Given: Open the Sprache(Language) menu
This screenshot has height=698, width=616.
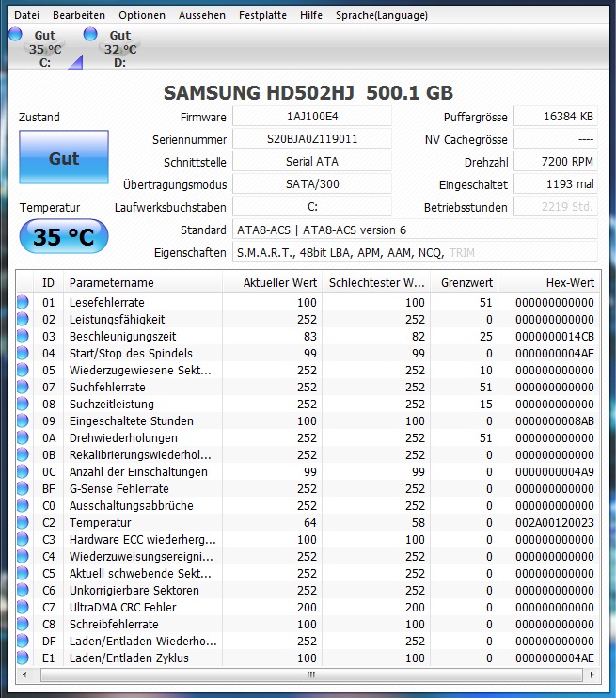Looking at the screenshot, I should tap(382, 15).
